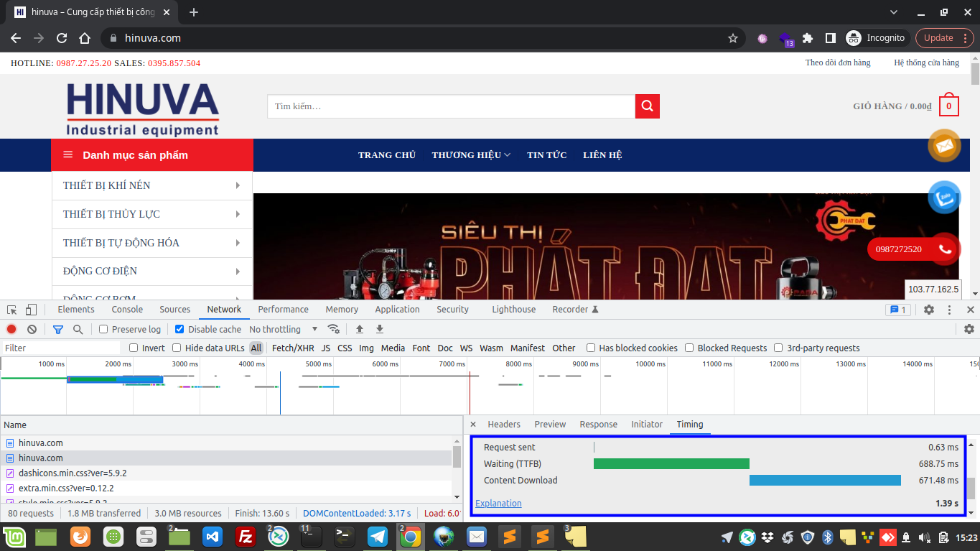
Task: Open Danh mục sản phẩm menu
Action: click(152, 155)
